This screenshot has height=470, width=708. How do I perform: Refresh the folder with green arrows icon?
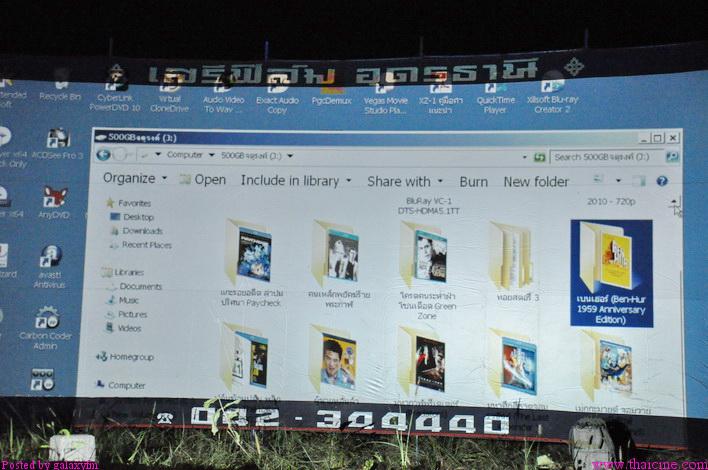(x=539, y=157)
